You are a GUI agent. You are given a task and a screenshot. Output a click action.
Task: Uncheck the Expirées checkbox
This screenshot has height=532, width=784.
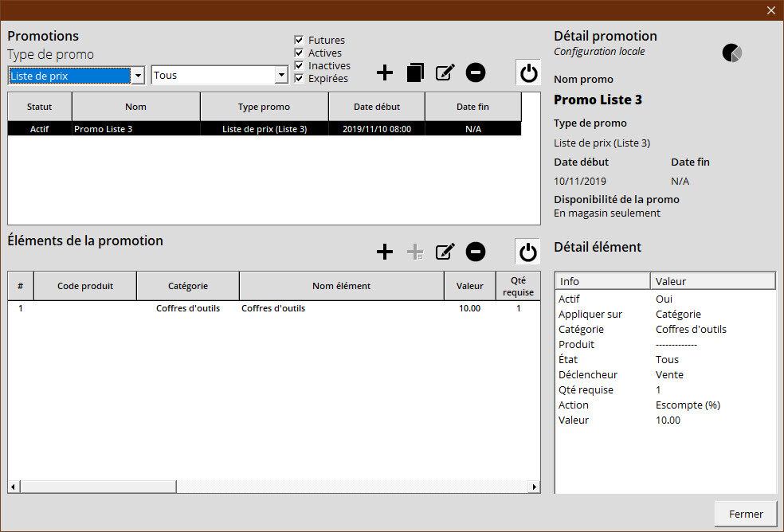pyautogui.click(x=299, y=79)
